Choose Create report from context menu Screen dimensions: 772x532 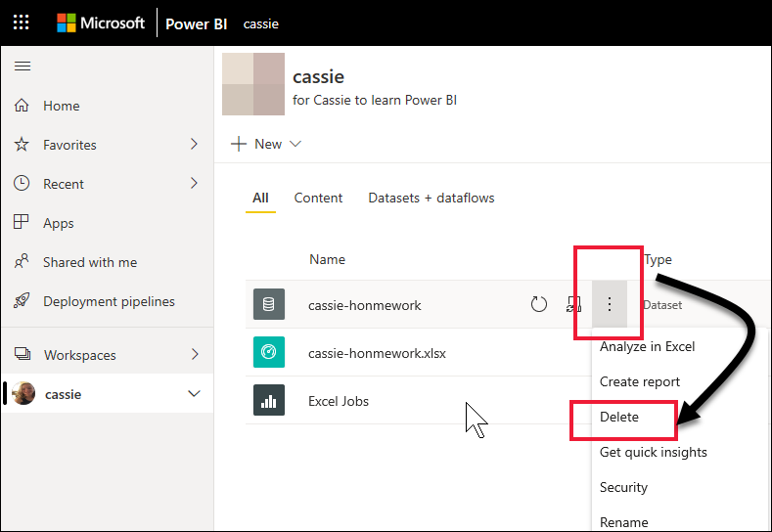tap(640, 382)
